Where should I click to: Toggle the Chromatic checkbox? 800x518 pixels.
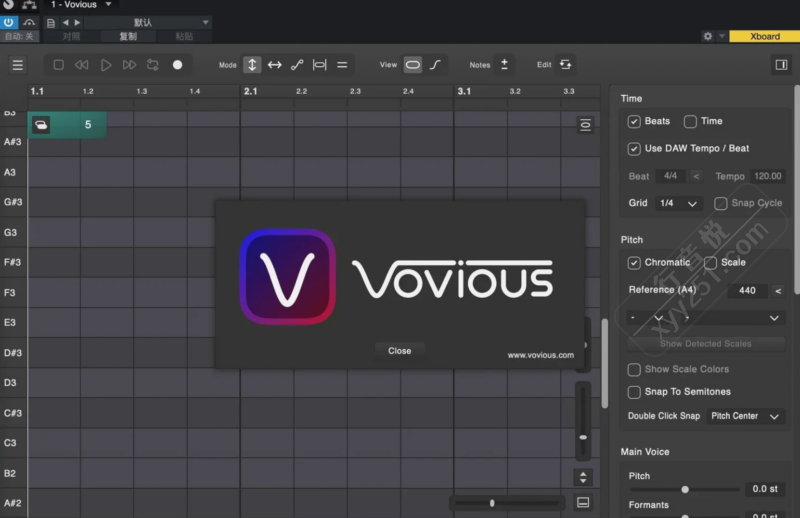[x=634, y=262]
